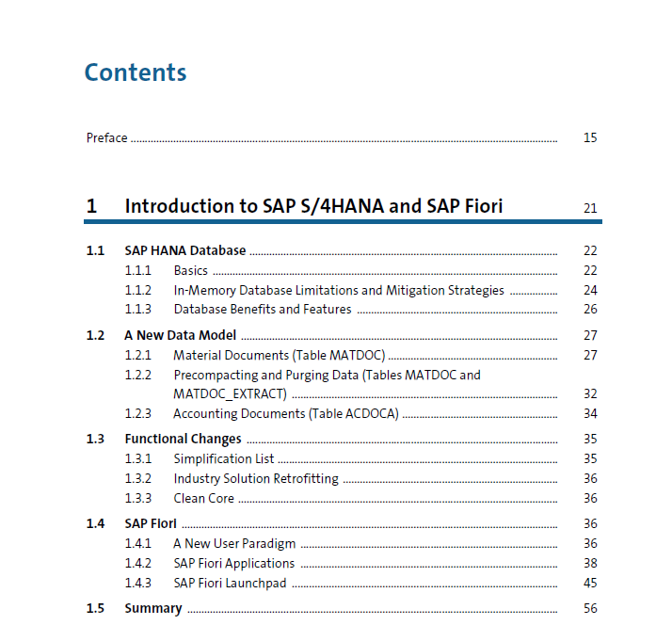Go to Accounting Documents (Table ACDOCA)

(x=285, y=414)
